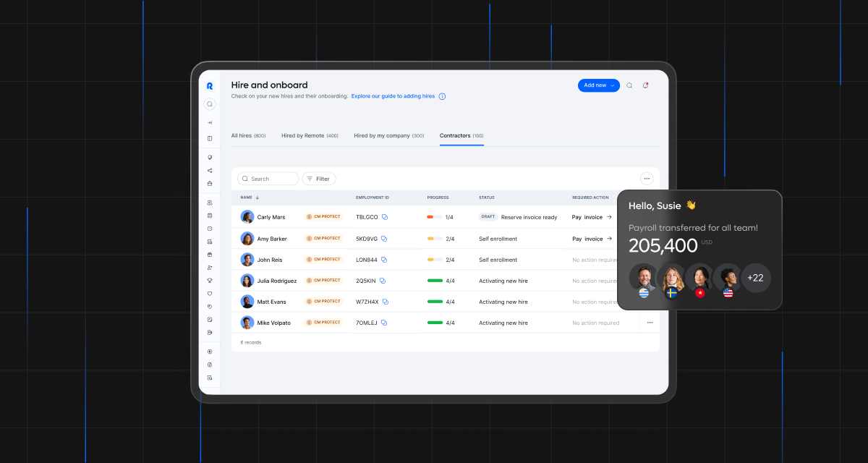This screenshot has height=463, width=868.
Task: Click Matt Evans Activating new hire status
Action: point(503,302)
